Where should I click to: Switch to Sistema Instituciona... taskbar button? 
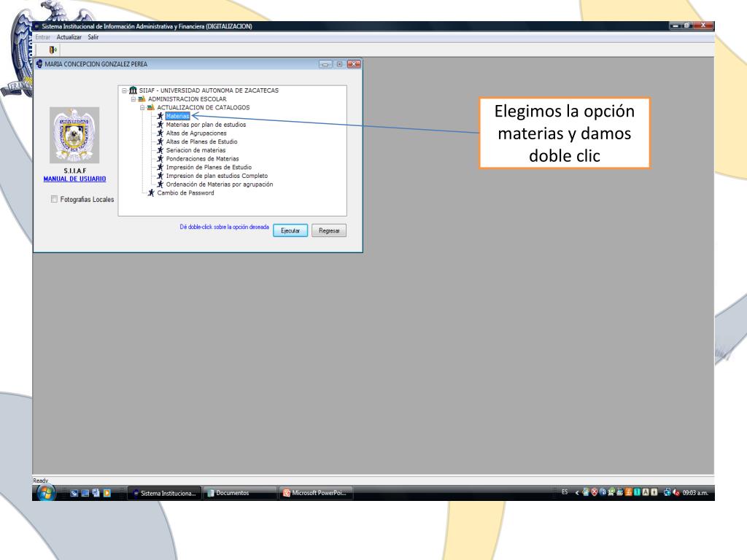tap(164, 494)
